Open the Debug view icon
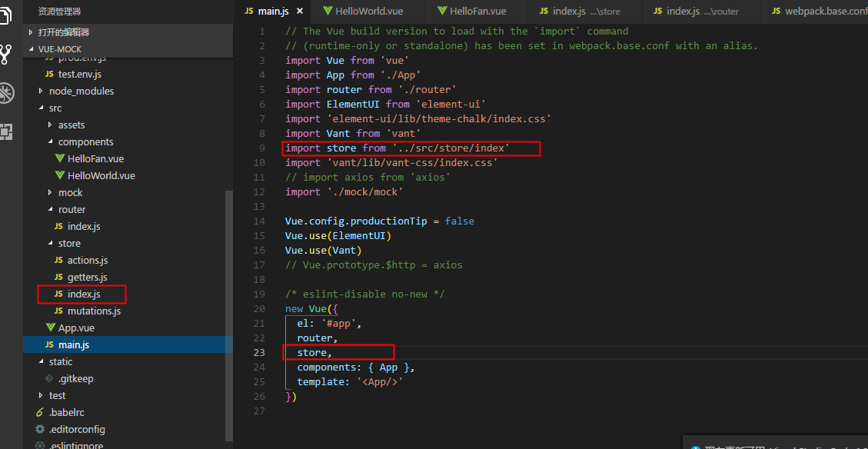 pos(6,93)
